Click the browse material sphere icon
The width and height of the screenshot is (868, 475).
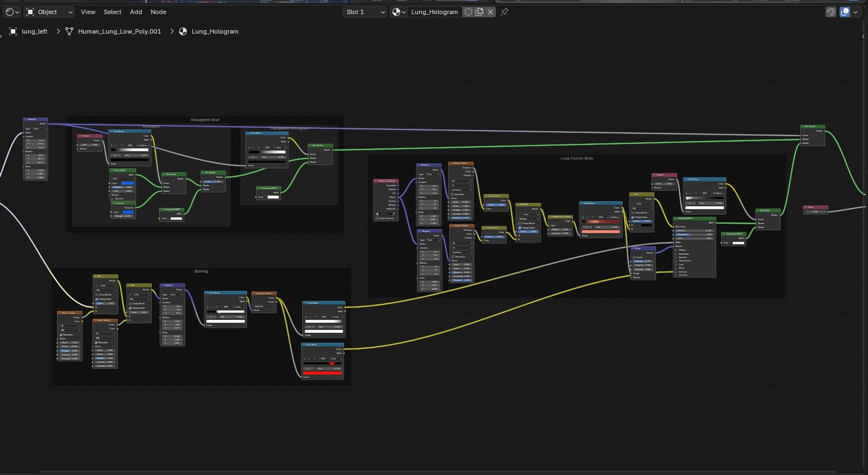pos(398,12)
